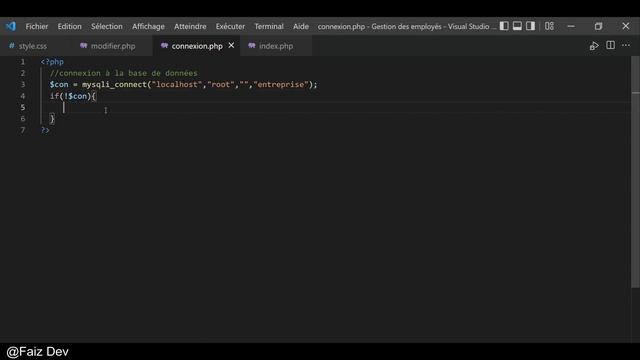Click the CSS hash icon on style.css tab

11,46
